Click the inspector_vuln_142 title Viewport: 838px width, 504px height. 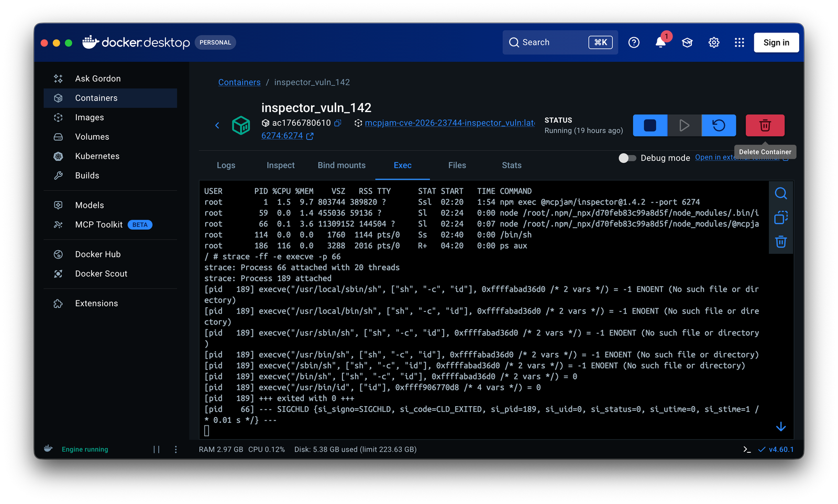316,108
